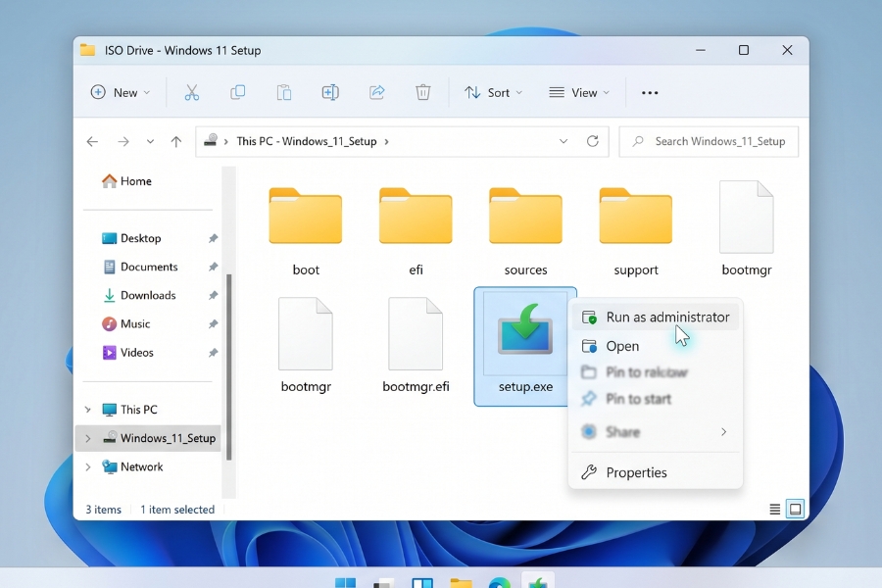Click the '1 item selected' status text

coord(177,510)
